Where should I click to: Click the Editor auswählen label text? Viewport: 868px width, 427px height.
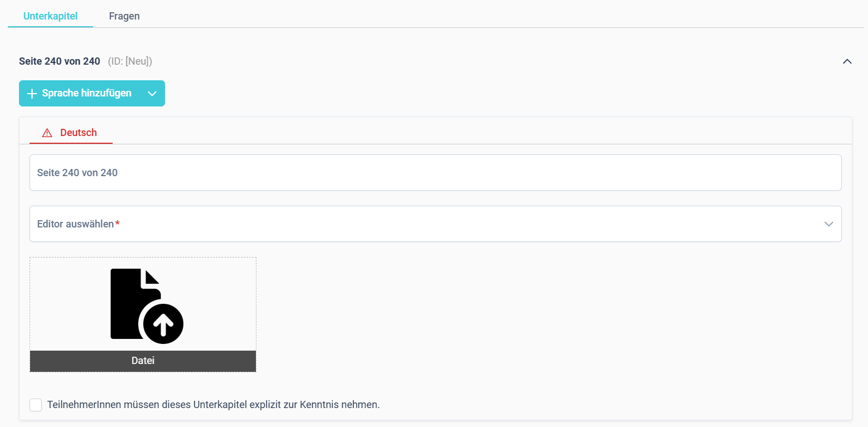pos(75,224)
